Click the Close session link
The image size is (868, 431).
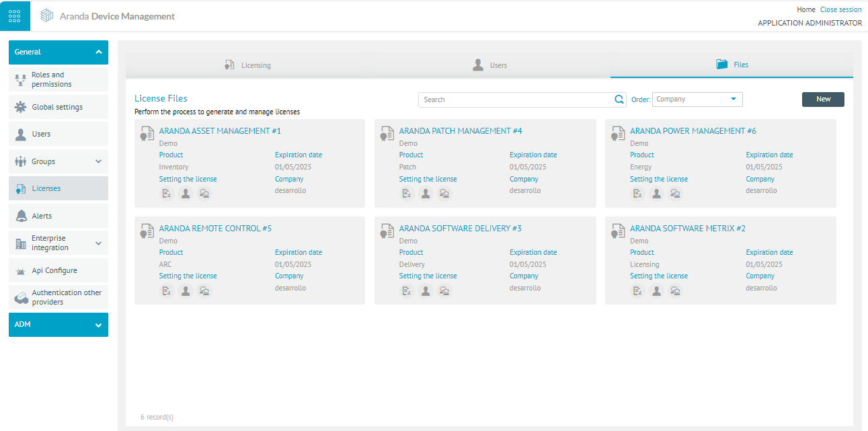click(840, 10)
